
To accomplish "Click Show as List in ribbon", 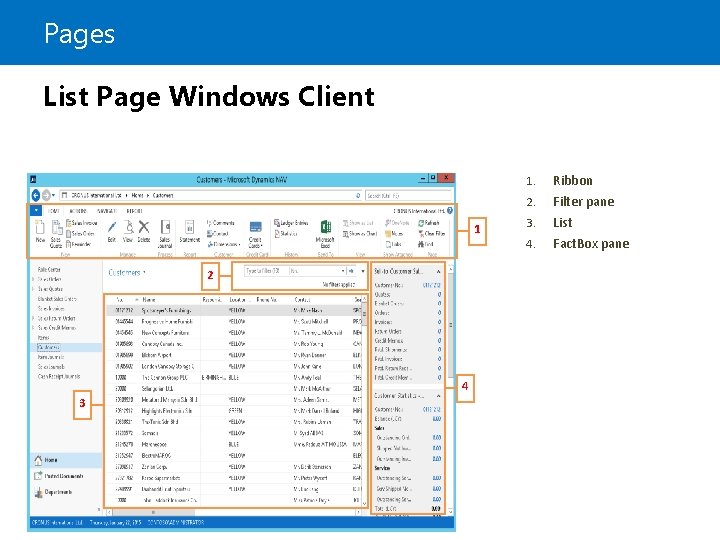I will tap(358, 223).
